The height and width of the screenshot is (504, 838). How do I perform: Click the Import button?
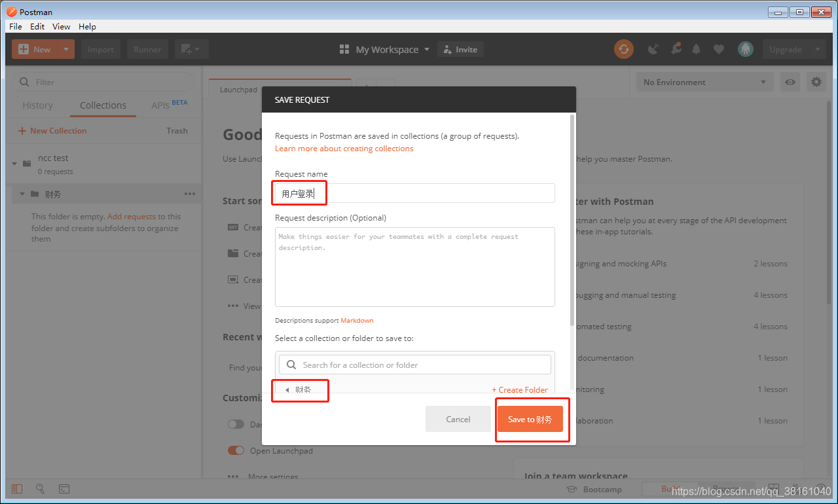click(101, 49)
